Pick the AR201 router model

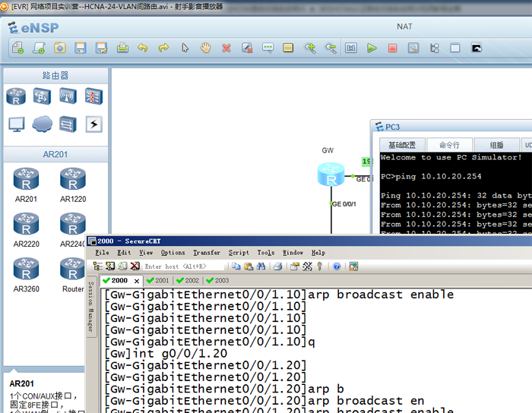point(26,185)
